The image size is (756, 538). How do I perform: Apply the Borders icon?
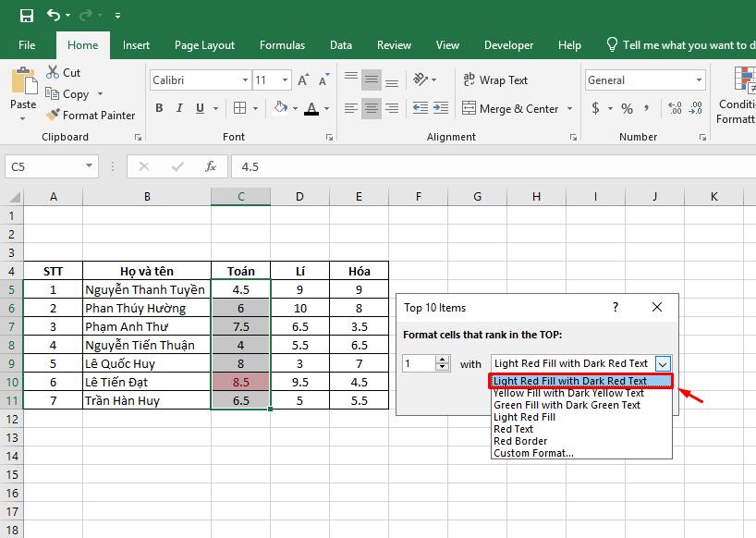pos(238,108)
